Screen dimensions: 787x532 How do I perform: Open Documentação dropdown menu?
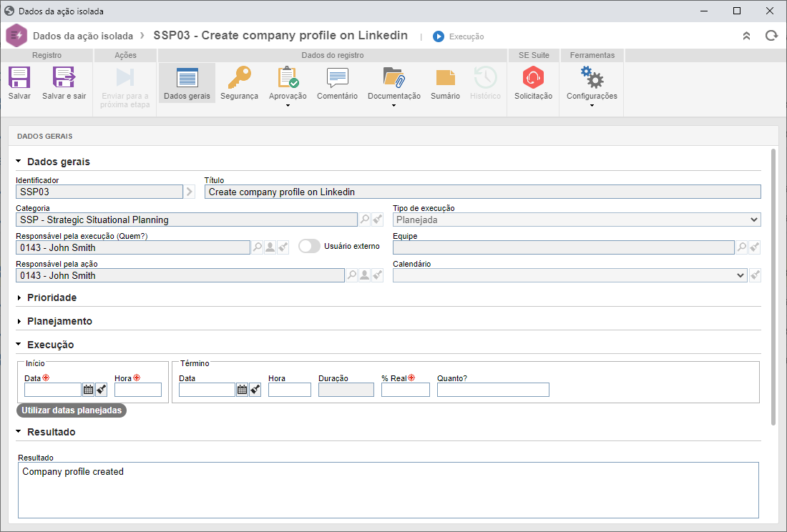393,106
